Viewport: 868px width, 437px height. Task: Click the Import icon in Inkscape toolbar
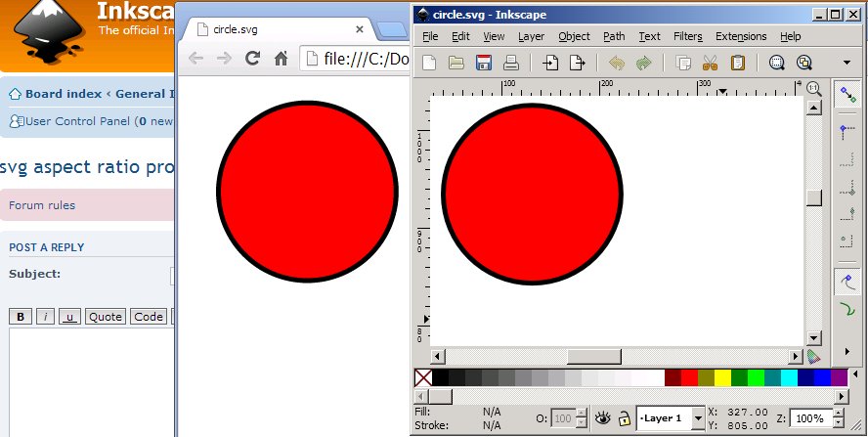tap(549, 63)
